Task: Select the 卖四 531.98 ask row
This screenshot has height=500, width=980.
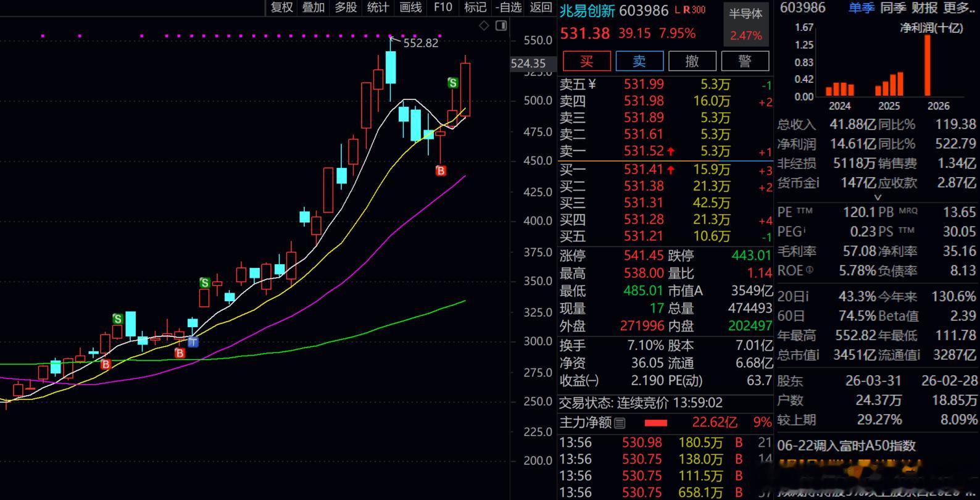Action: pos(665,101)
